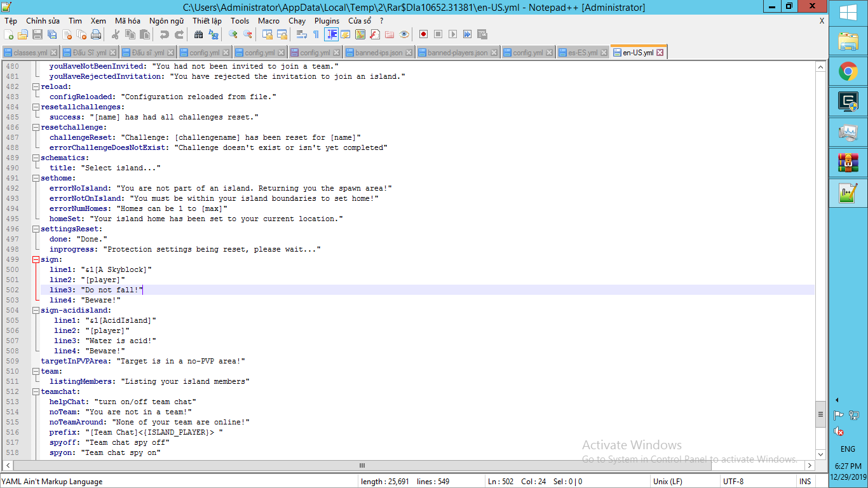Open WinRAR from the taskbar
Screen dimensions: 868x488
click(x=848, y=163)
